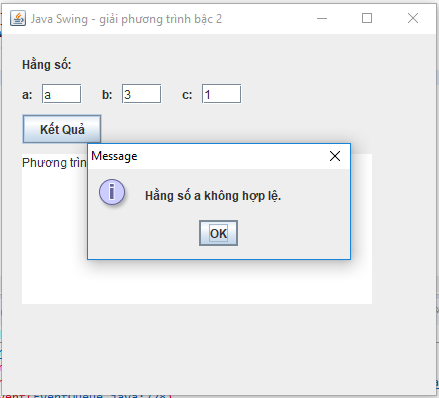This screenshot has width=439, height=398.
Task: Maximize the Java Swing window
Action: click(x=367, y=18)
